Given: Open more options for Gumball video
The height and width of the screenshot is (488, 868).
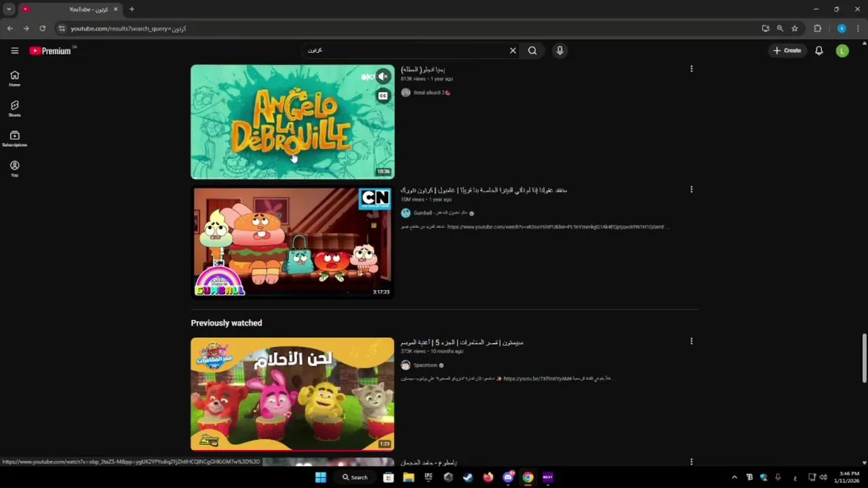Looking at the screenshot, I should [x=691, y=190].
